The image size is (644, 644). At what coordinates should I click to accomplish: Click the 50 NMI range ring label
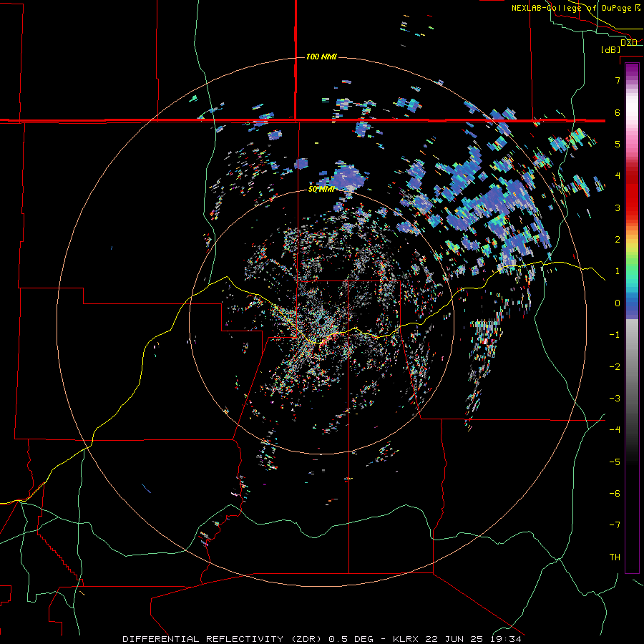click(321, 189)
